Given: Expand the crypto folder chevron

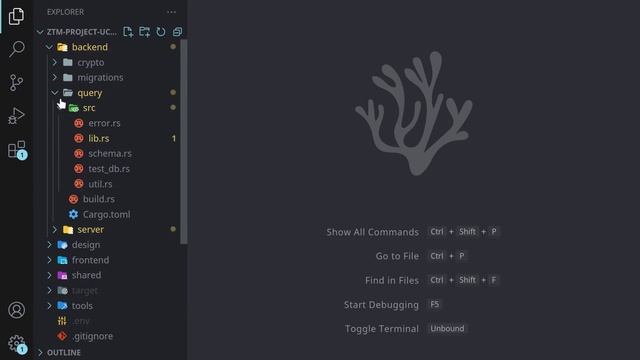Looking at the screenshot, I should point(55,62).
